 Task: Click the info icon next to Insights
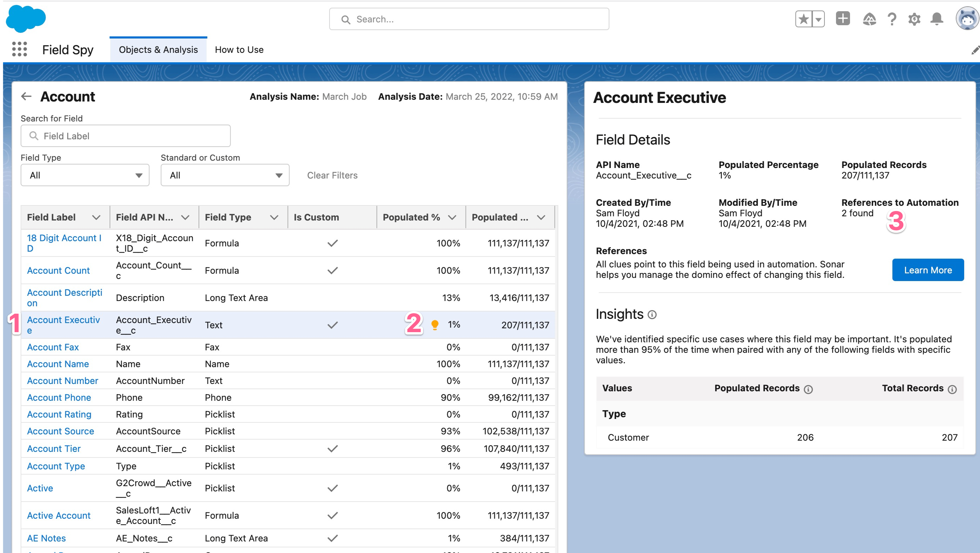(x=652, y=315)
